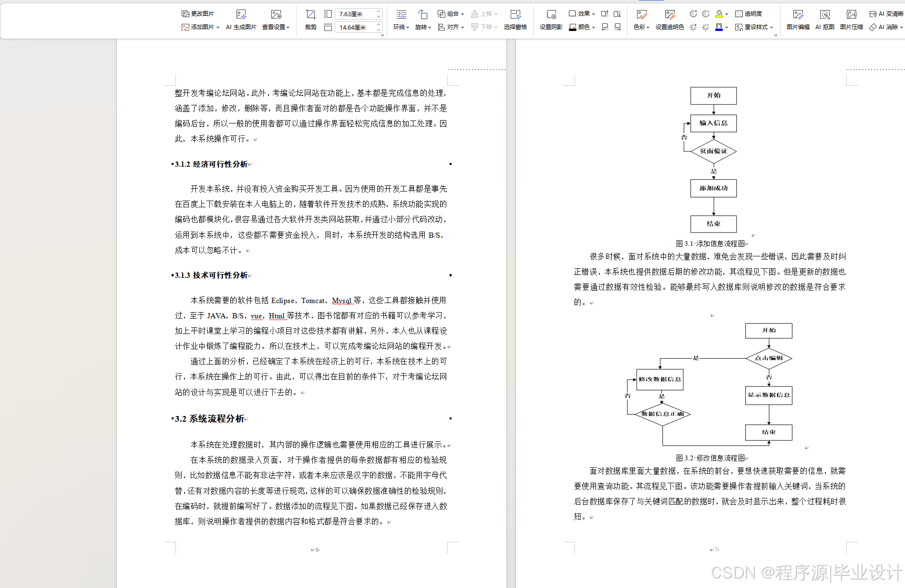Decrease picture width with the down stepper
The image size is (905, 588).
[x=379, y=30]
